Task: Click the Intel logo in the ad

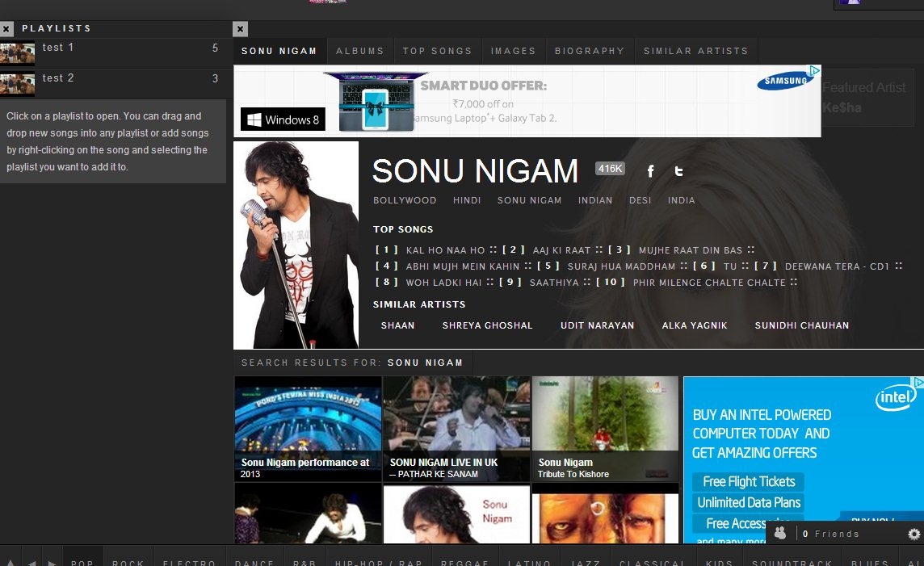Action: [895, 397]
